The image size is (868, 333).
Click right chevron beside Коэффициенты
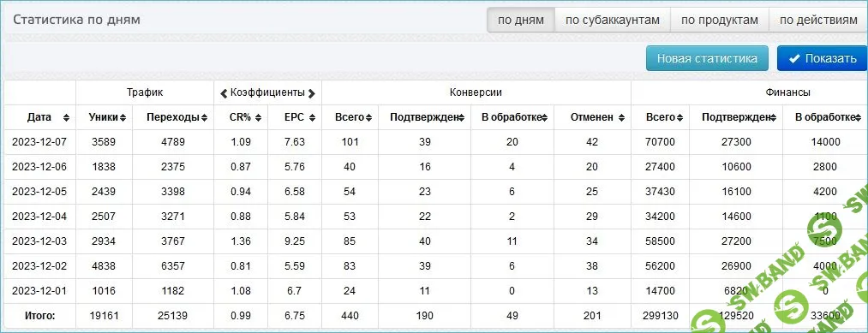312,93
